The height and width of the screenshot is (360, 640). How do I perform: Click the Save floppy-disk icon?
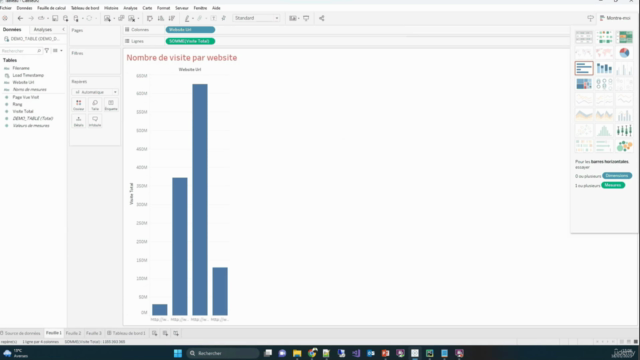[x=55, y=18]
